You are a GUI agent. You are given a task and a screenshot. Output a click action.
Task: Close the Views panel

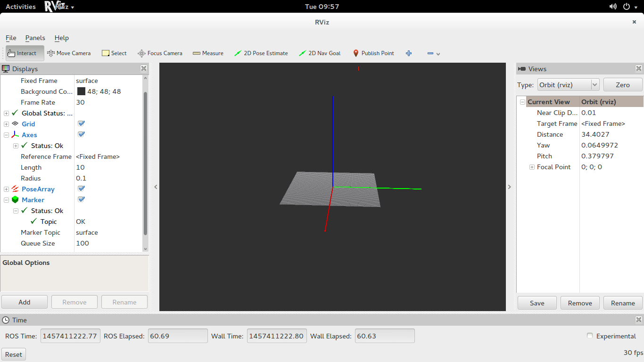point(639,68)
